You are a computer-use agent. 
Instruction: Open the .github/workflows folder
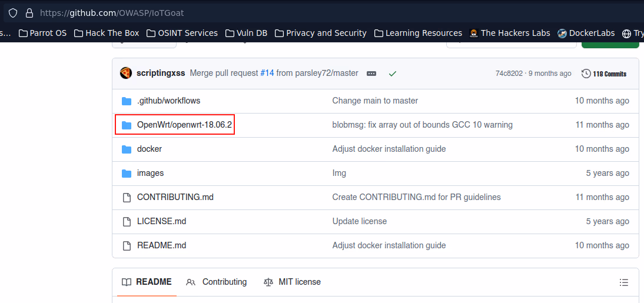168,101
